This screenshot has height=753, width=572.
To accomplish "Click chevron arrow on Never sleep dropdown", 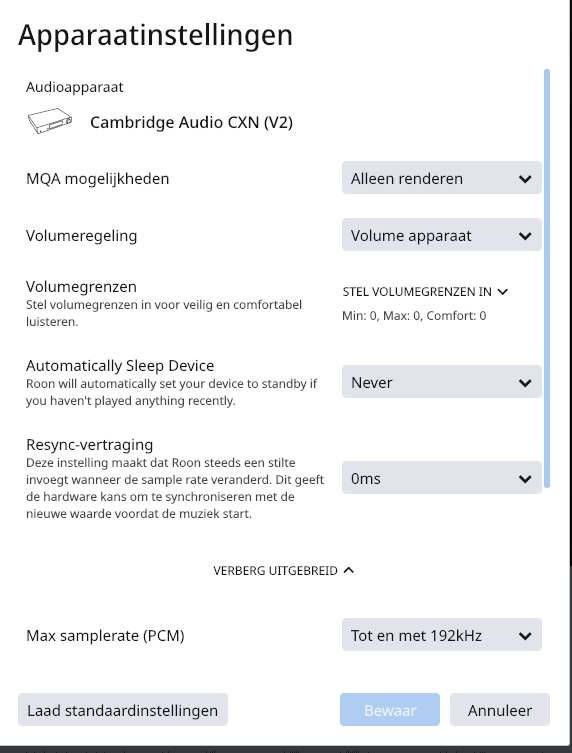I will (525, 383).
